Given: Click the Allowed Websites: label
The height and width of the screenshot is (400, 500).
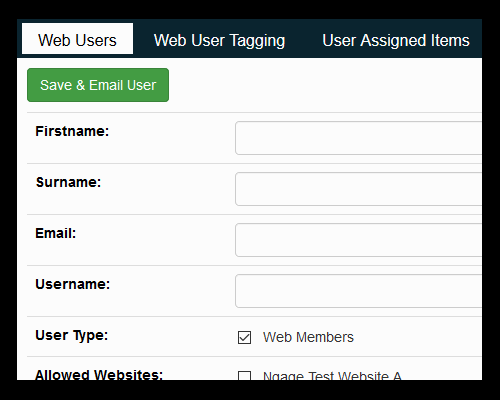Looking at the screenshot, I should click(99, 375).
